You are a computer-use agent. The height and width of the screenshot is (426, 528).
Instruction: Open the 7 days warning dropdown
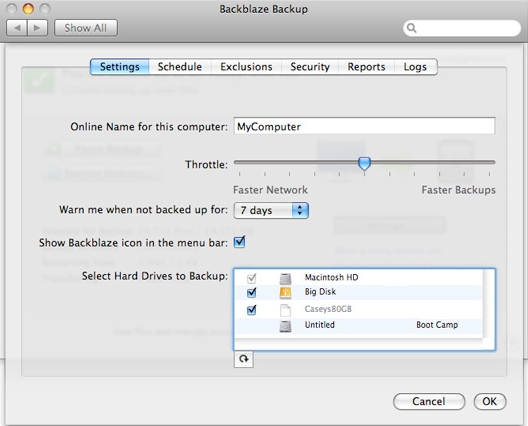pyautogui.click(x=271, y=210)
